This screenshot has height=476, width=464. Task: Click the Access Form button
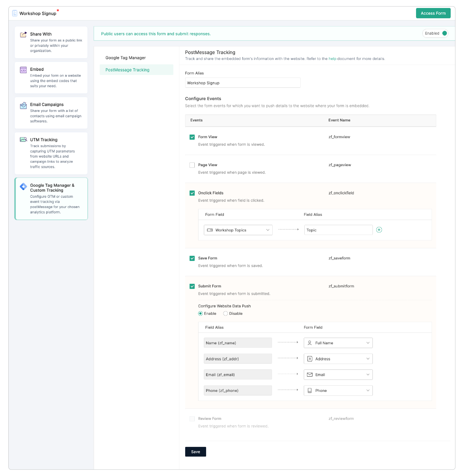[433, 13]
